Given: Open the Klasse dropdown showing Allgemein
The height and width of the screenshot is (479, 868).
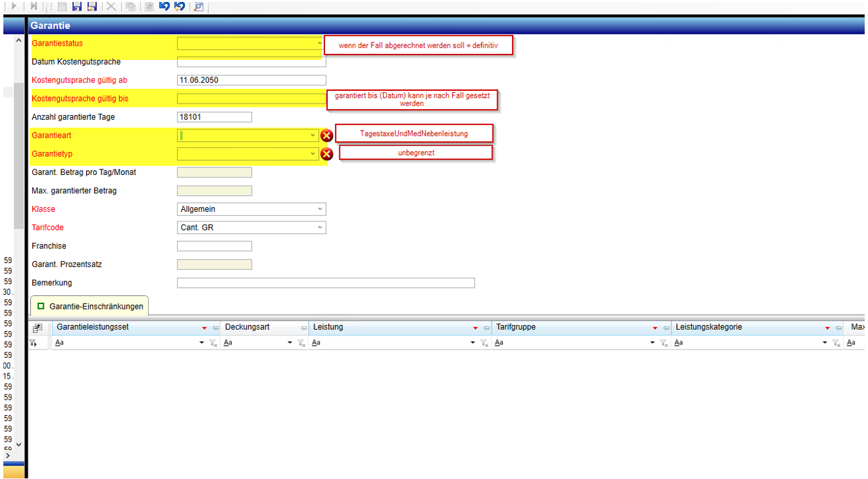Looking at the screenshot, I should (320, 209).
